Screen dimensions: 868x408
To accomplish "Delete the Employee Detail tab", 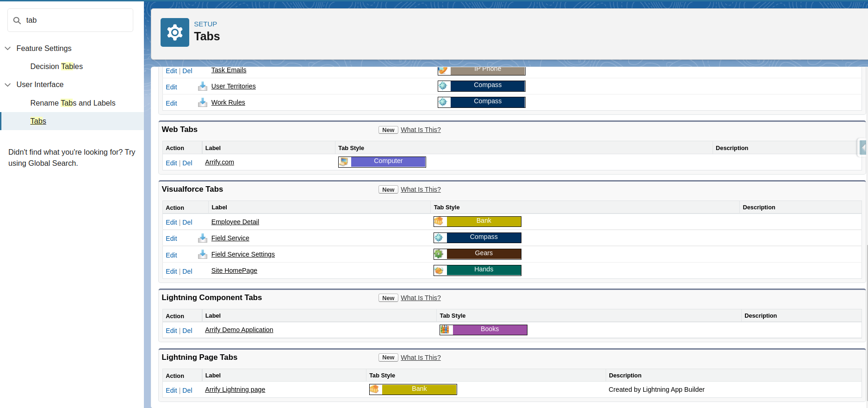I will coord(187,222).
